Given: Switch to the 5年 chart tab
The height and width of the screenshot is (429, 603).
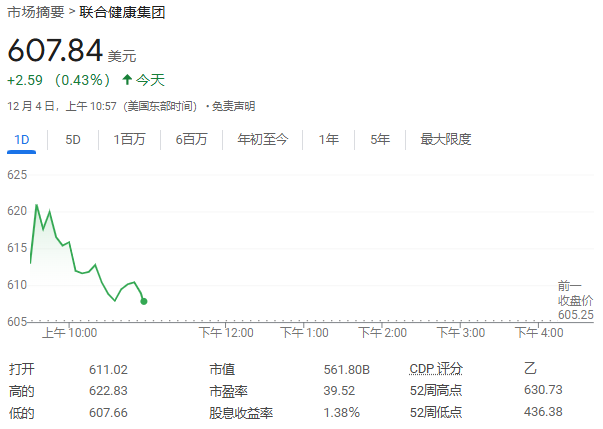Looking at the screenshot, I should click(x=380, y=140).
